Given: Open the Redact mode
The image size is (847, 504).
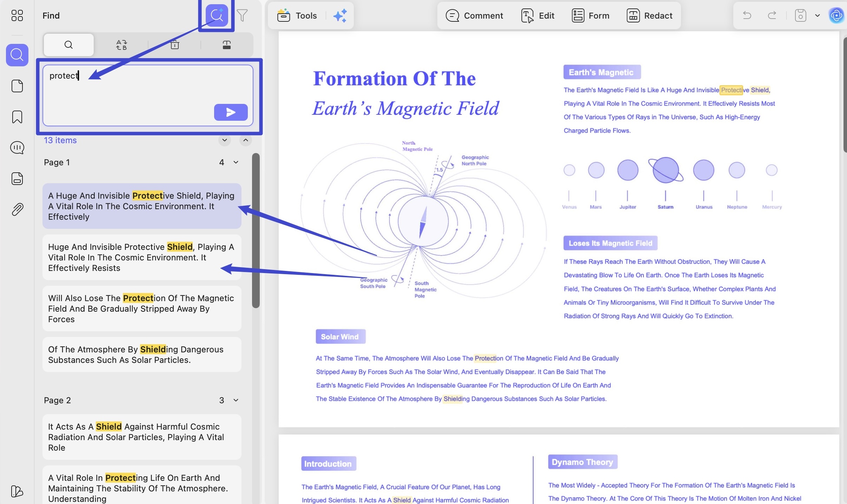Looking at the screenshot, I should 649,16.
